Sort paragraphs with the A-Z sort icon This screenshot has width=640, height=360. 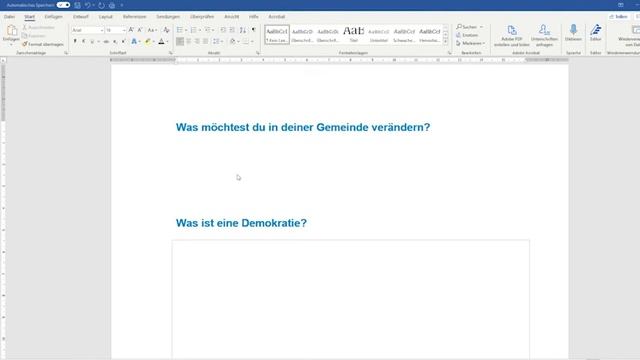click(x=243, y=30)
